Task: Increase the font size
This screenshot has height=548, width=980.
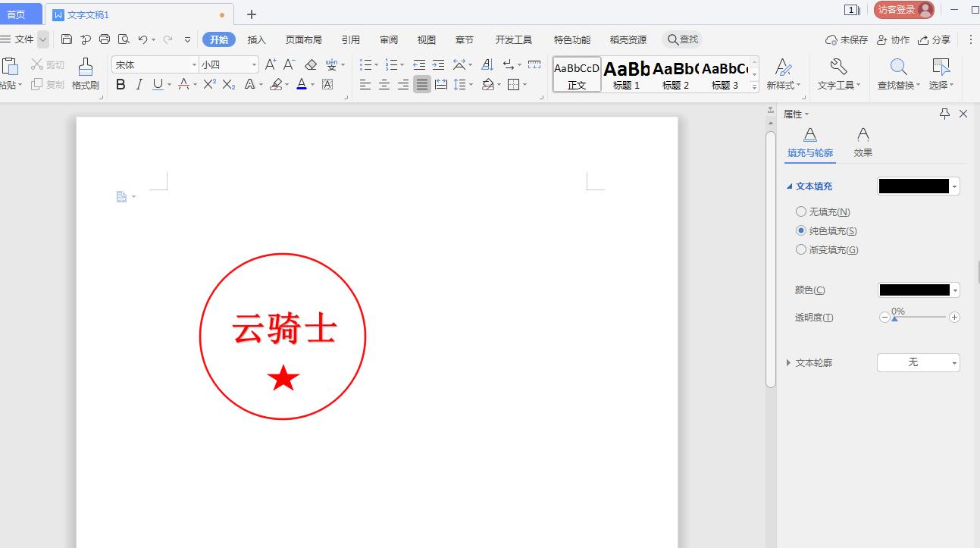Action: click(269, 64)
